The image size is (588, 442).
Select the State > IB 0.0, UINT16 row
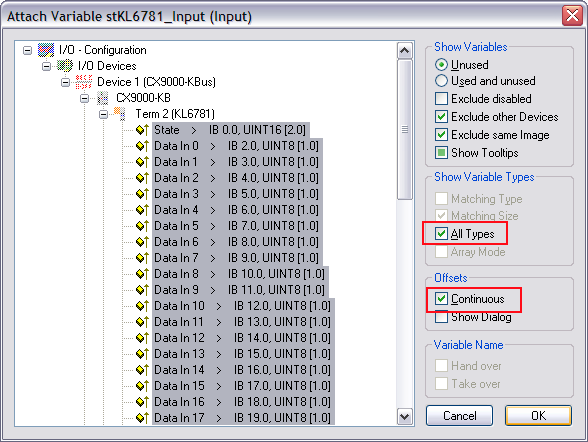[231, 130]
